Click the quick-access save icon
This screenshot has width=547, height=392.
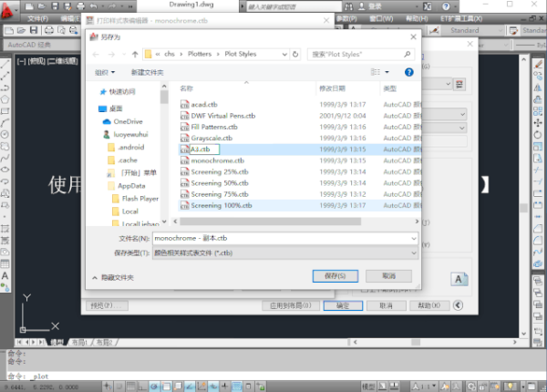pyautogui.click(x=55, y=6)
